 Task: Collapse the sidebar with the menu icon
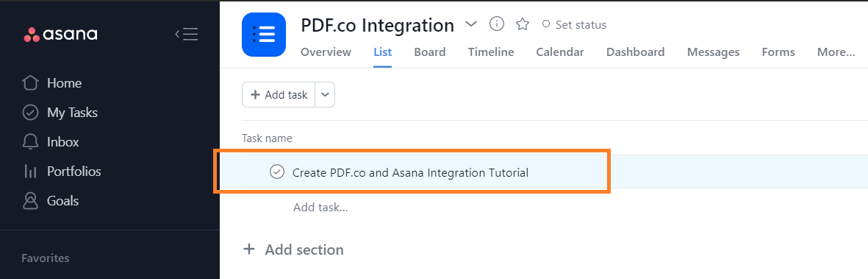(x=187, y=35)
